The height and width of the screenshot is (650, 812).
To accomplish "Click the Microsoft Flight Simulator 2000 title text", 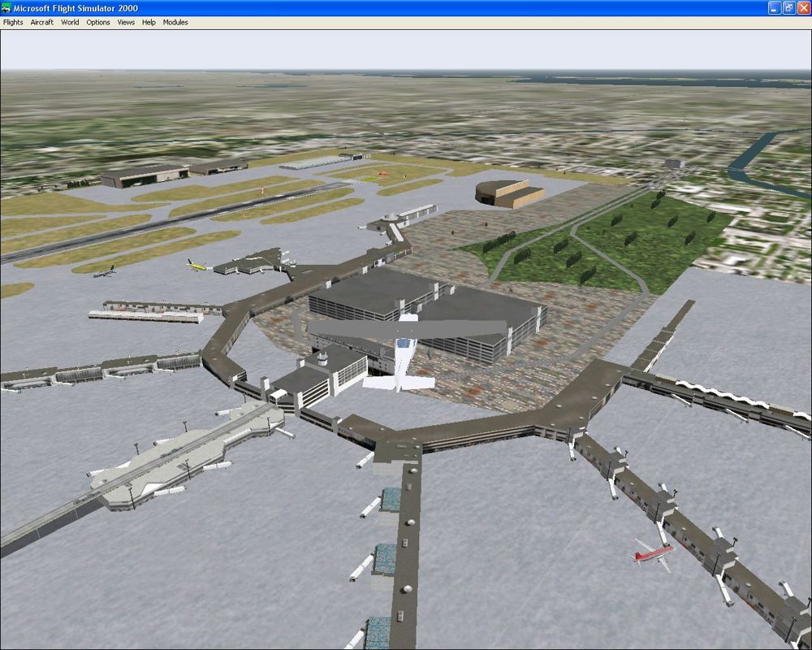I will click(x=76, y=8).
